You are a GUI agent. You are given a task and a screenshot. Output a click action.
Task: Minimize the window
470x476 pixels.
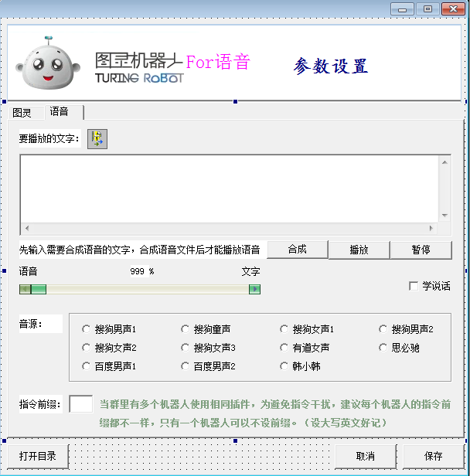pos(402,8)
